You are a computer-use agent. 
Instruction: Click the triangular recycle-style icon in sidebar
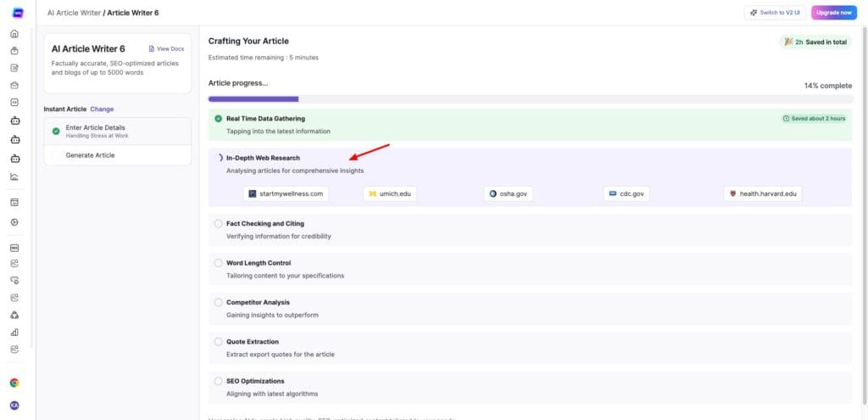click(x=15, y=315)
